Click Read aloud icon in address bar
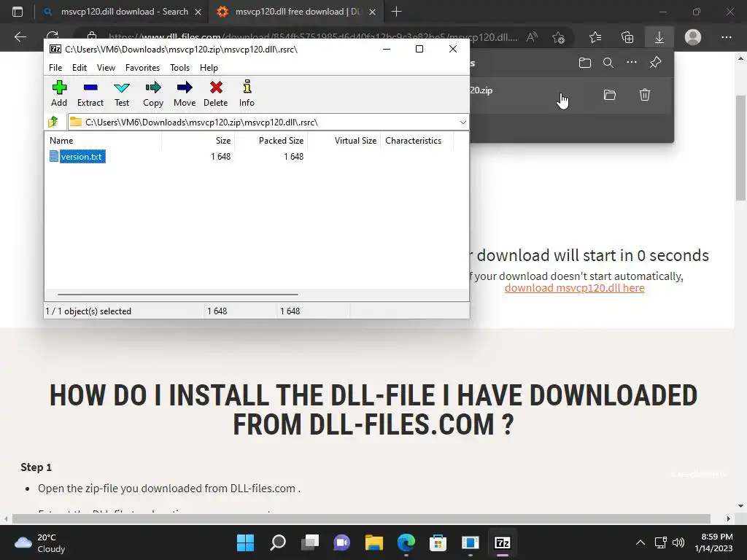747x560 pixels. (532, 37)
